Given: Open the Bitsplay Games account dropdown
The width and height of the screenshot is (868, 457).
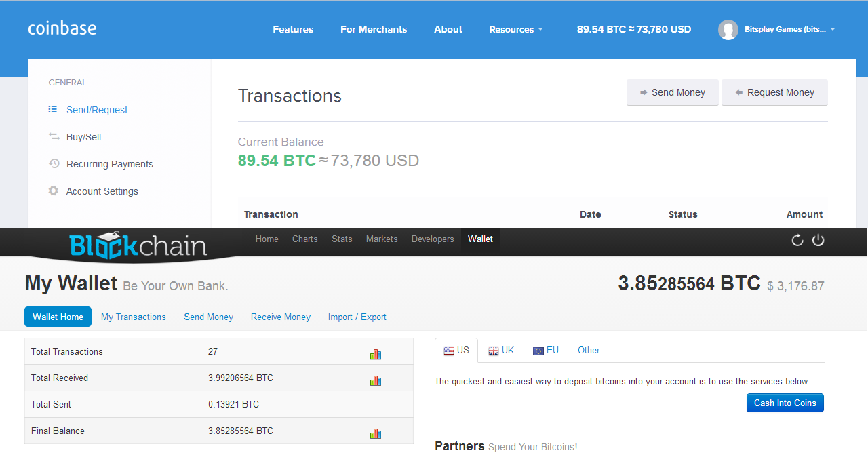Looking at the screenshot, I should pyautogui.click(x=789, y=29).
